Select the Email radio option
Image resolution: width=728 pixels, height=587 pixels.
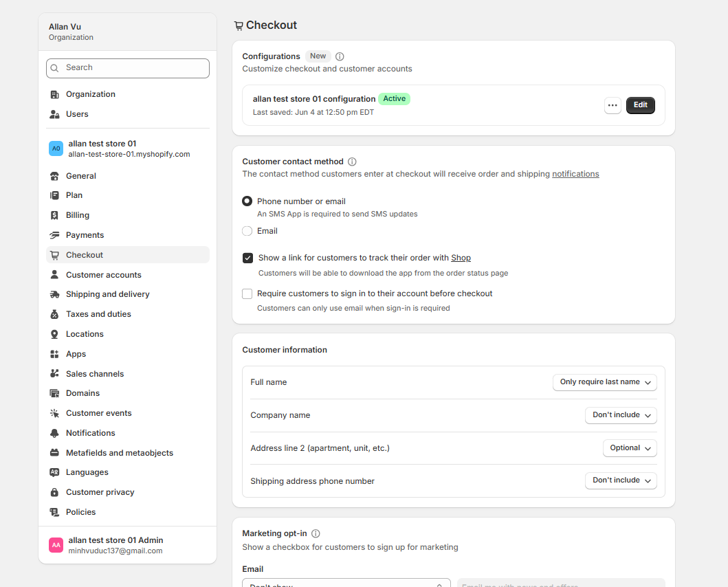pos(247,231)
